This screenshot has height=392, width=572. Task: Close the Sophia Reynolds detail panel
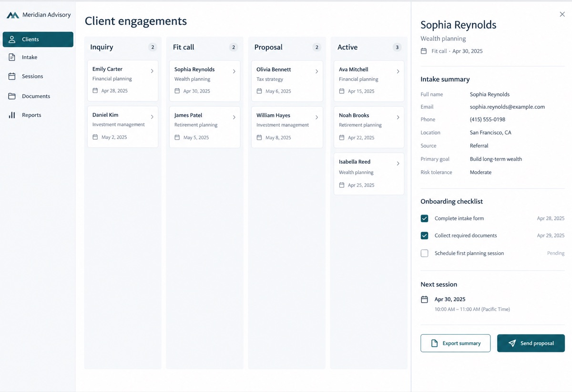pos(562,14)
